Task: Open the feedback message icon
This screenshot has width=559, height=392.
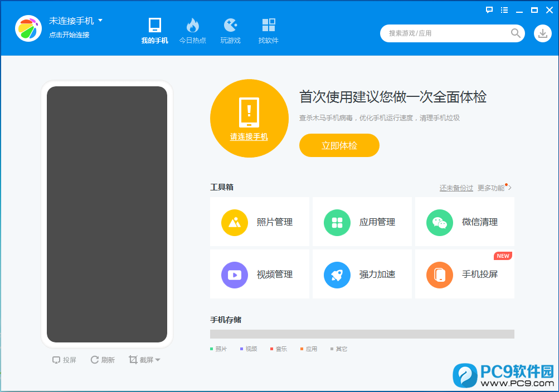Action: (x=489, y=10)
